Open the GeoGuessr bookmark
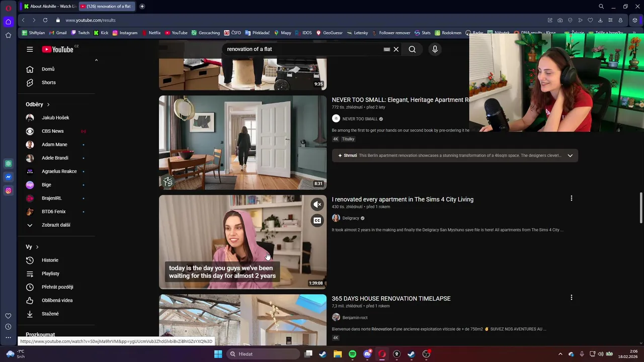This screenshot has width=644, height=362. pyautogui.click(x=329, y=33)
